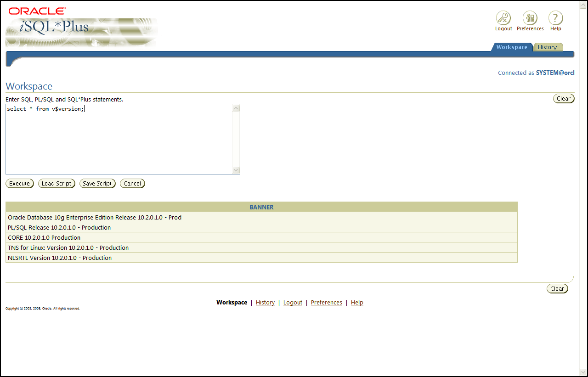Image resolution: width=588 pixels, height=377 pixels.
Task: Click the footer Workspace label
Action: [232, 303]
